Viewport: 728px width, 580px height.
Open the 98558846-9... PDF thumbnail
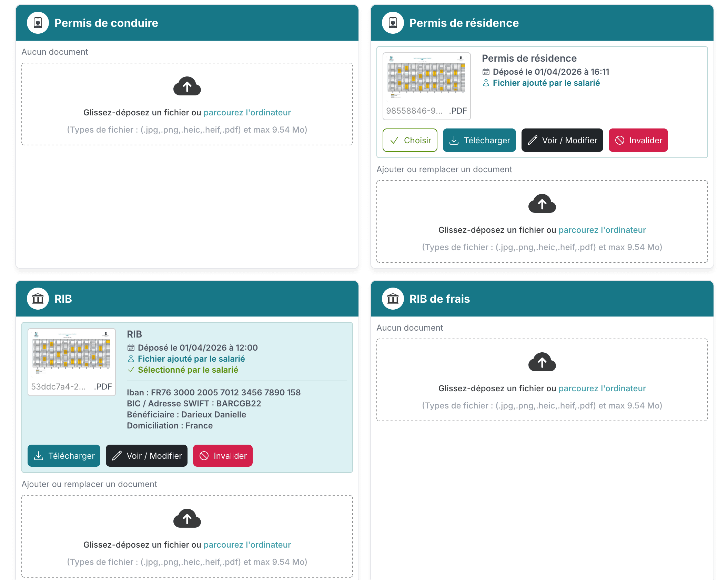tap(427, 86)
